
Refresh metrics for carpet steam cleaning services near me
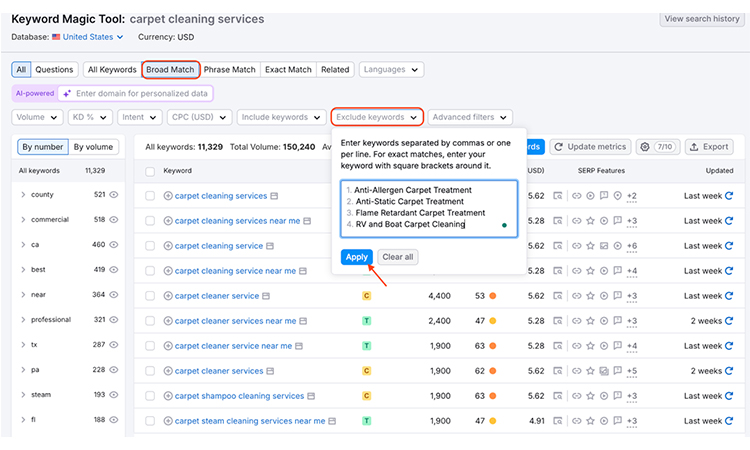point(729,421)
